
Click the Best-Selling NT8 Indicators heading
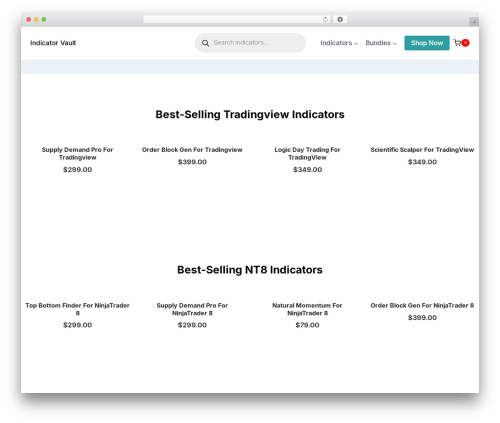(250, 270)
